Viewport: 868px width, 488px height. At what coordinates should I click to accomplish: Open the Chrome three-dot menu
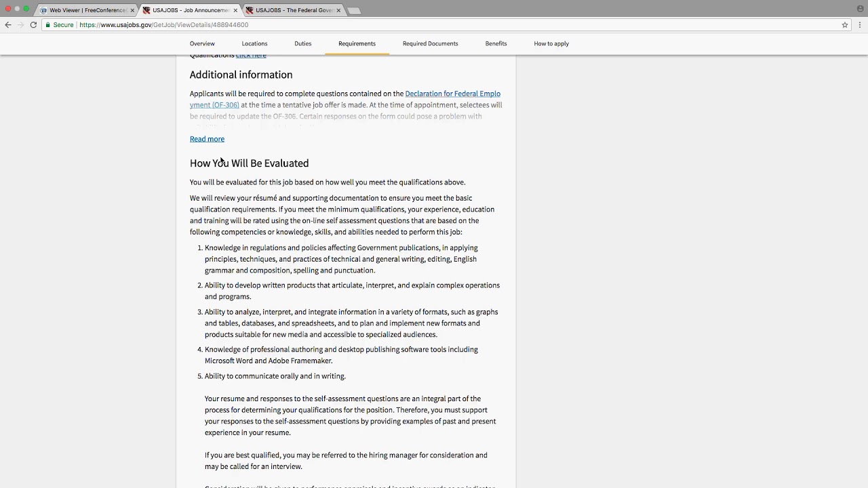pyautogui.click(x=860, y=25)
